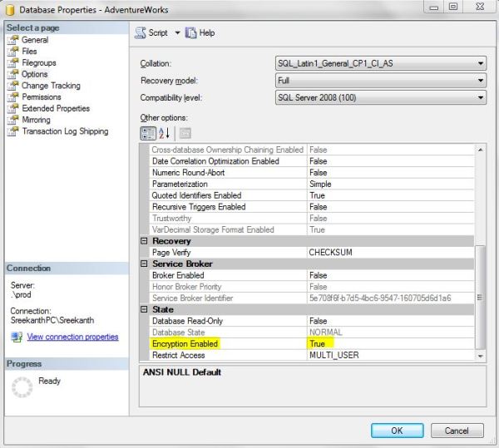Select the Categorized view icon in property grid

147,133
